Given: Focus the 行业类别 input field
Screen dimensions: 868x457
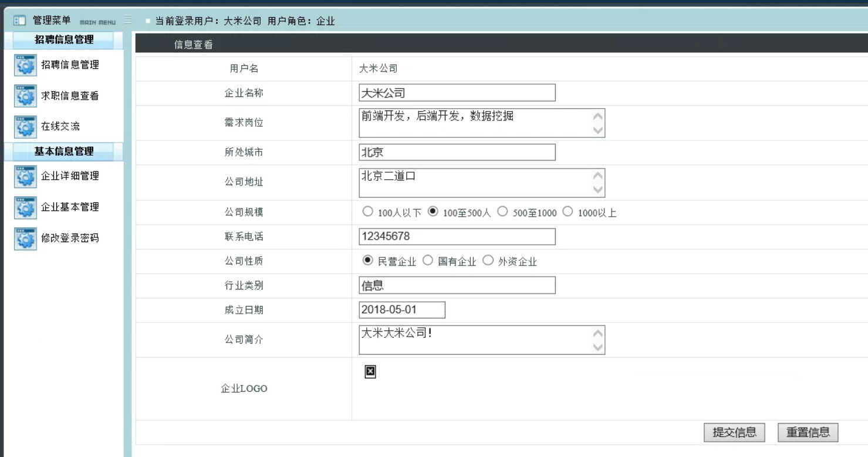Looking at the screenshot, I should tap(457, 285).
